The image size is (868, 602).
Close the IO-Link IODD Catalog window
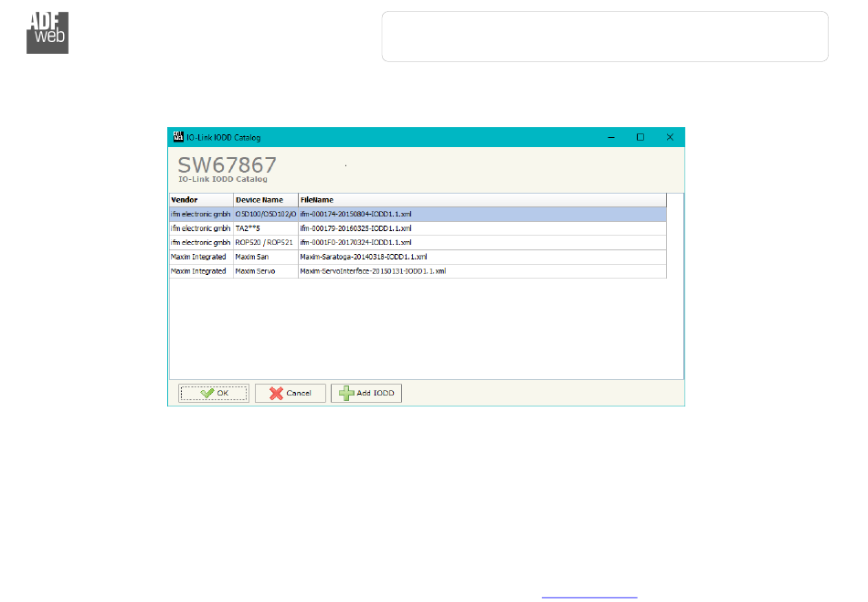[670, 137]
